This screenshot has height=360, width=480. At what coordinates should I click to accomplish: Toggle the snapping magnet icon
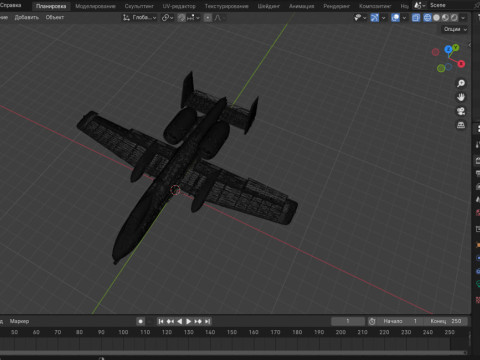[181, 18]
